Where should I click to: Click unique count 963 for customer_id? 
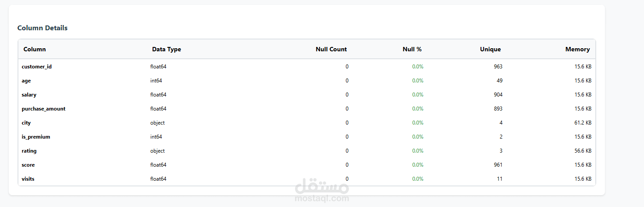click(498, 67)
